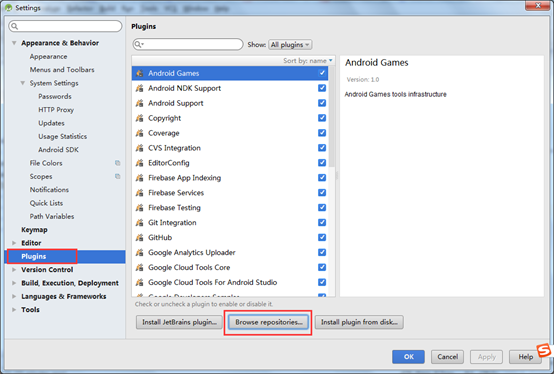Select Path Variables in settings tree
The image size is (554, 374).
tap(52, 216)
